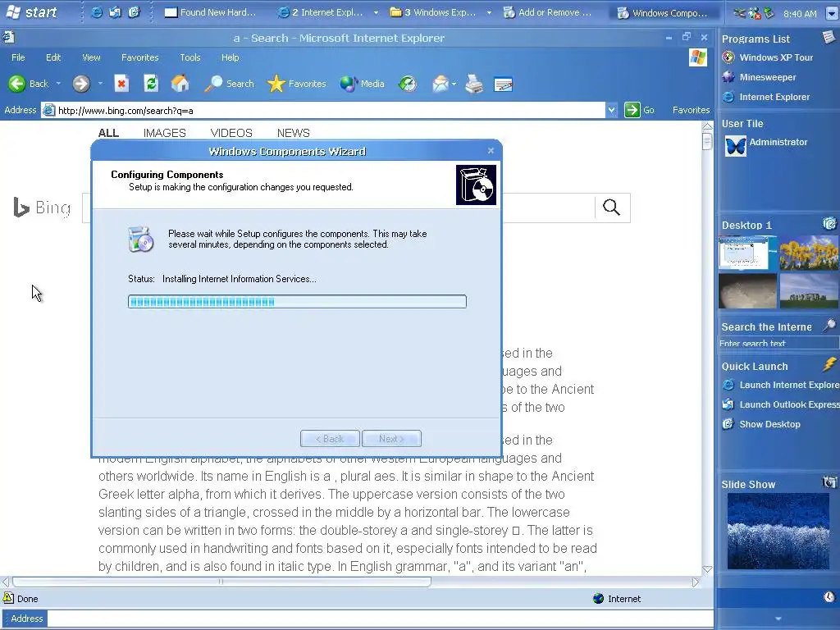
Task: Click the Quick Launch lightning icon
Action: pos(829,364)
